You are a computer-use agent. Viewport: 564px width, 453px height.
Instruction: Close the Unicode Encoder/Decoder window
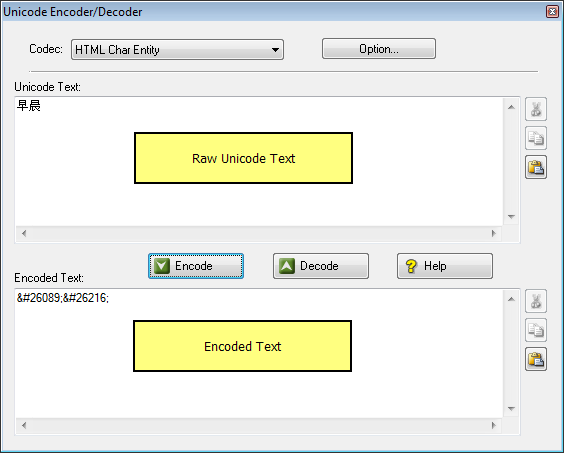(552, 12)
